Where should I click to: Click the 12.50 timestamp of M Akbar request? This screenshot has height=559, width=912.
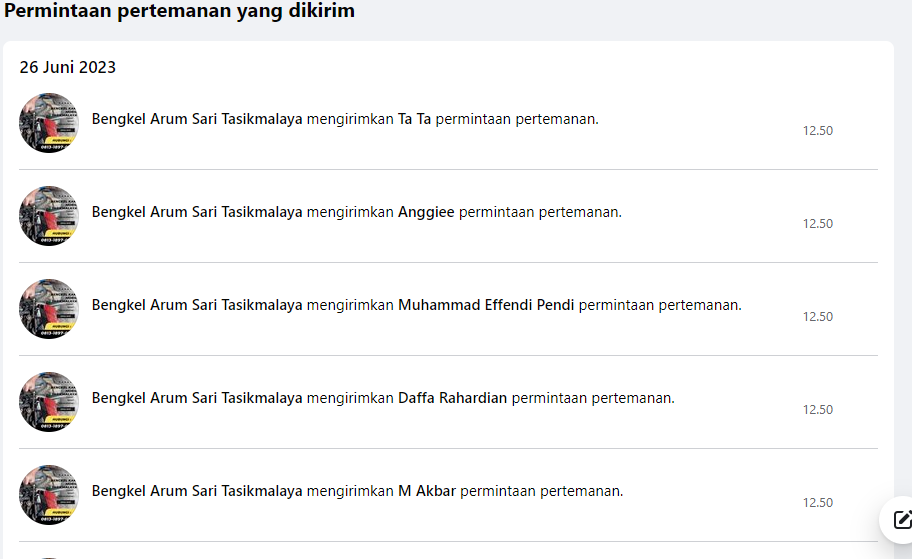[818, 503]
